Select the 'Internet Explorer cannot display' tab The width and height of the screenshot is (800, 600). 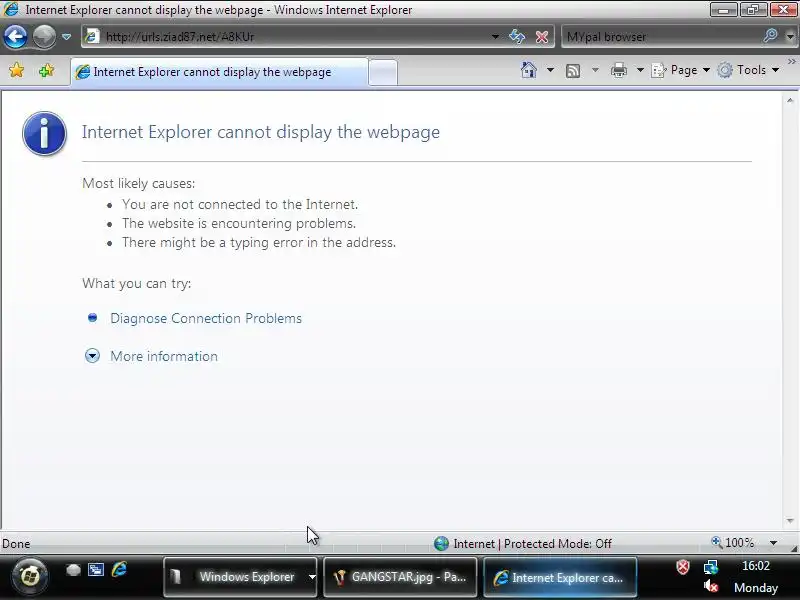coord(218,72)
